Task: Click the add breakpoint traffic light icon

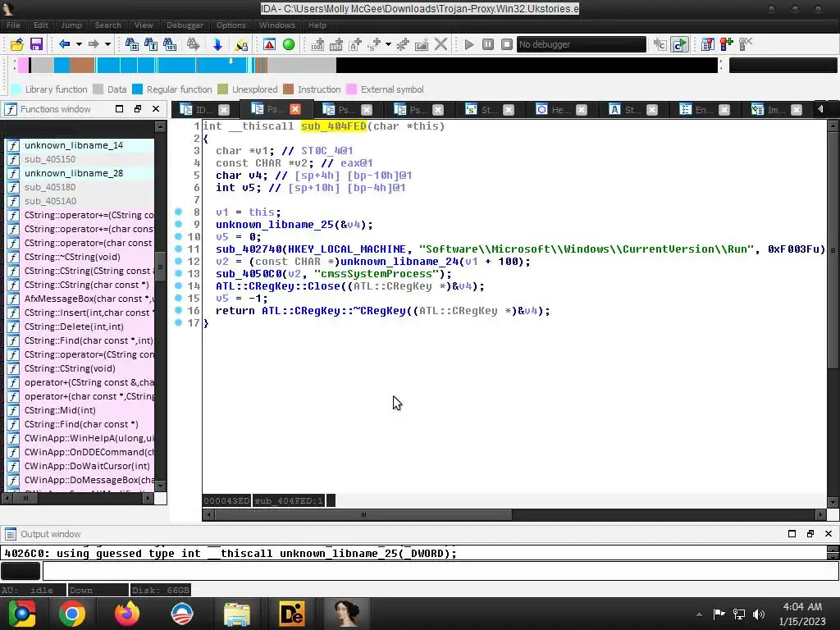Action: tap(727, 44)
